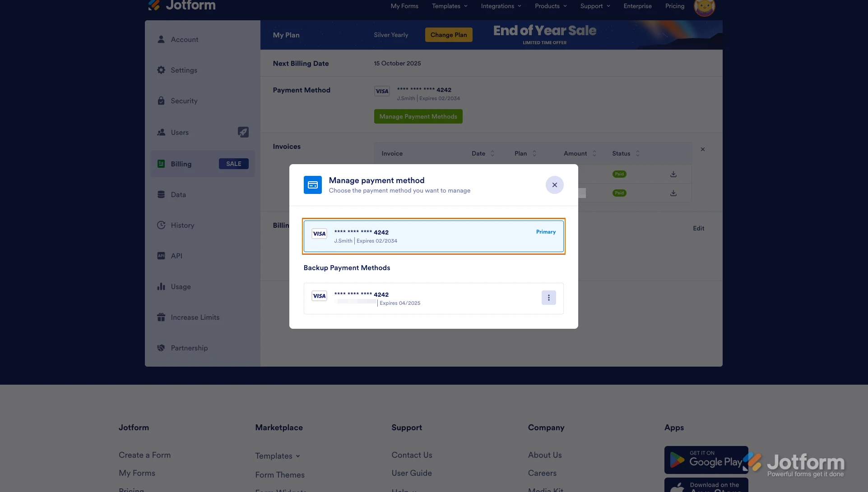Expand the Templates dropdown in top navigation
Screen dimensions: 868x492
click(450, 6)
